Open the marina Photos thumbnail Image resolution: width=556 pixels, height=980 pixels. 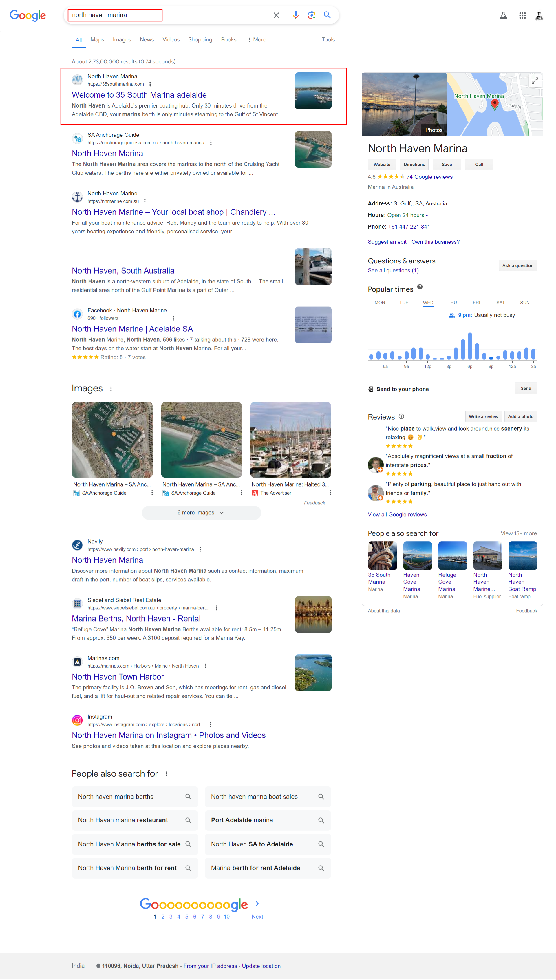tap(404, 104)
